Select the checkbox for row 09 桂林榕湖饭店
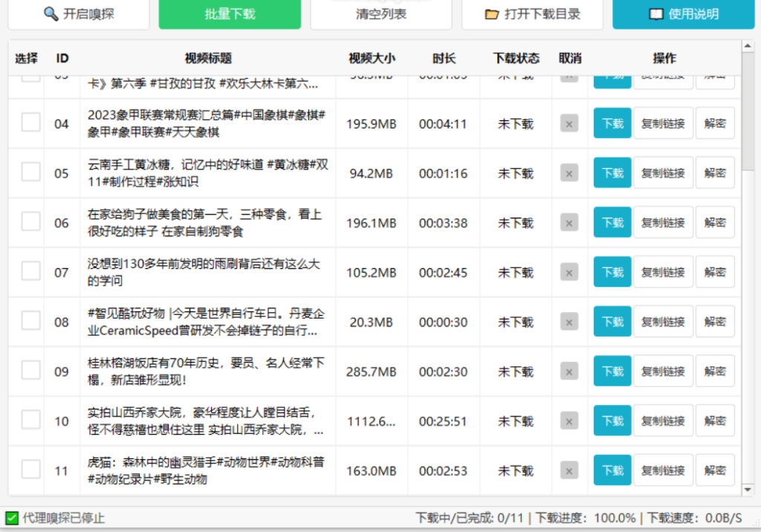 [x=30, y=371]
